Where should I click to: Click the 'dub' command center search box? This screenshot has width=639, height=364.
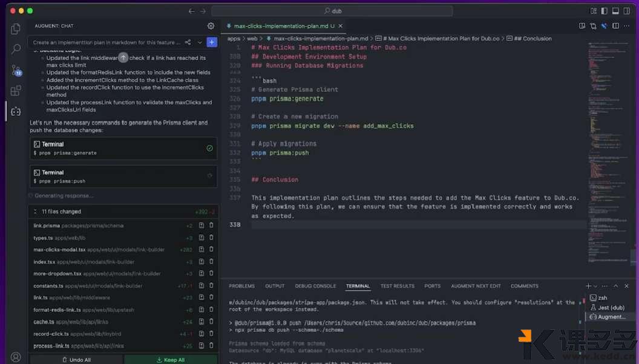click(x=332, y=11)
